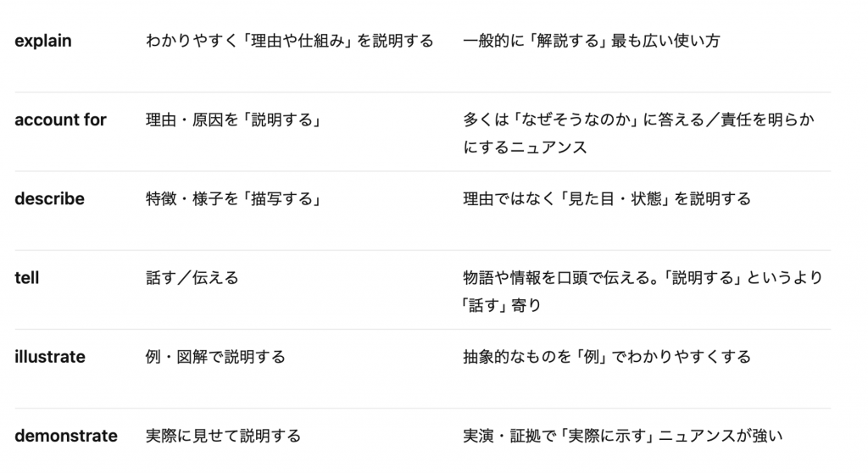Click the meaning text 話す／伝える

pos(192,277)
